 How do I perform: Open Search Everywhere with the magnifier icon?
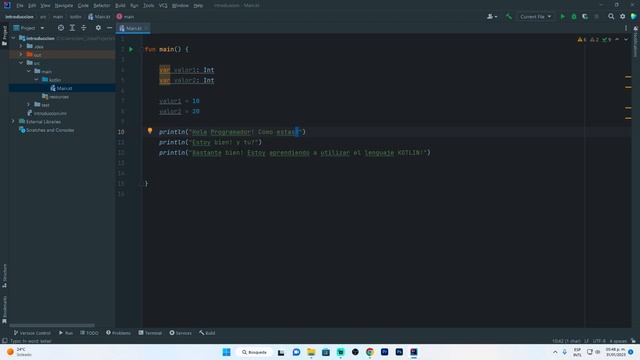pyautogui.click(x=611, y=17)
